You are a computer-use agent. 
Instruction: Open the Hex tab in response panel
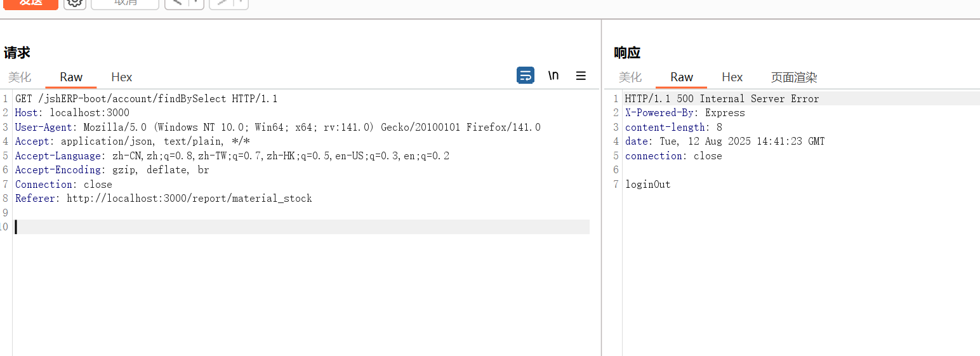[x=732, y=77]
